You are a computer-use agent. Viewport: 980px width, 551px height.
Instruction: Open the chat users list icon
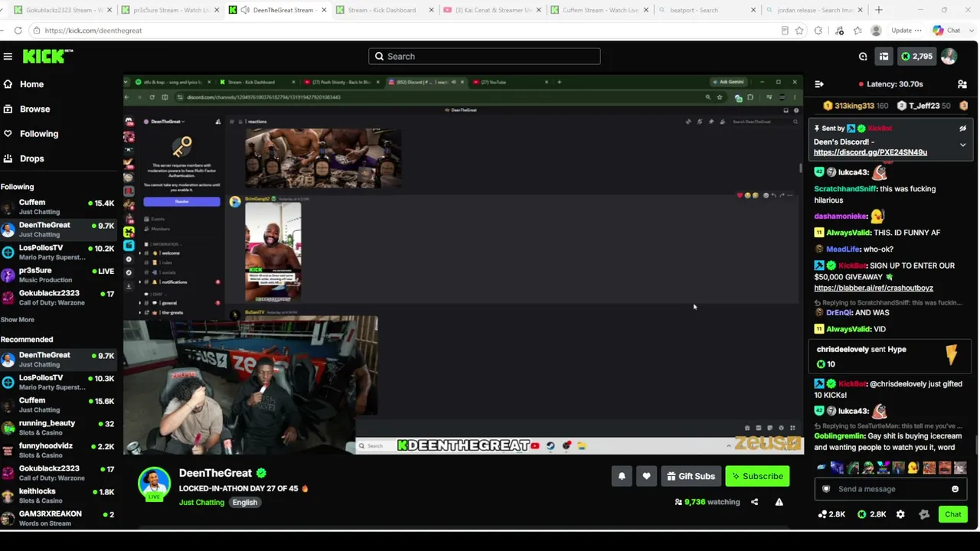tap(962, 84)
